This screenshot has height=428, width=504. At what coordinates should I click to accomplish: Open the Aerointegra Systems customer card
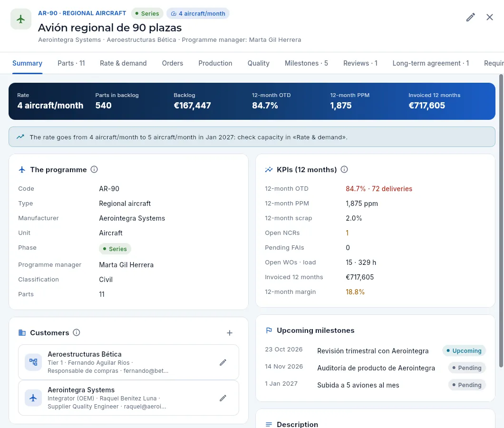(128, 398)
